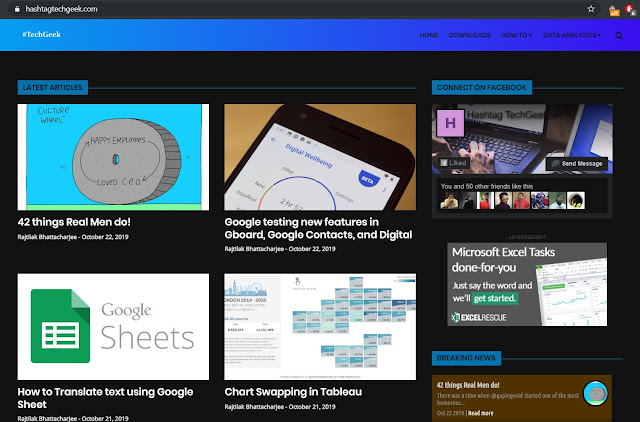Open 'How to Translate text using Google Sheet'

point(105,398)
